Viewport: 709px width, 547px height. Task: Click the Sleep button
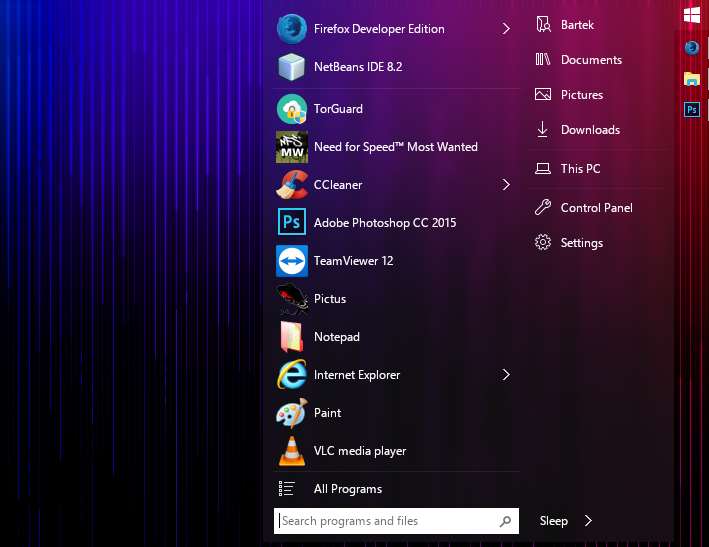(x=553, y=521)
